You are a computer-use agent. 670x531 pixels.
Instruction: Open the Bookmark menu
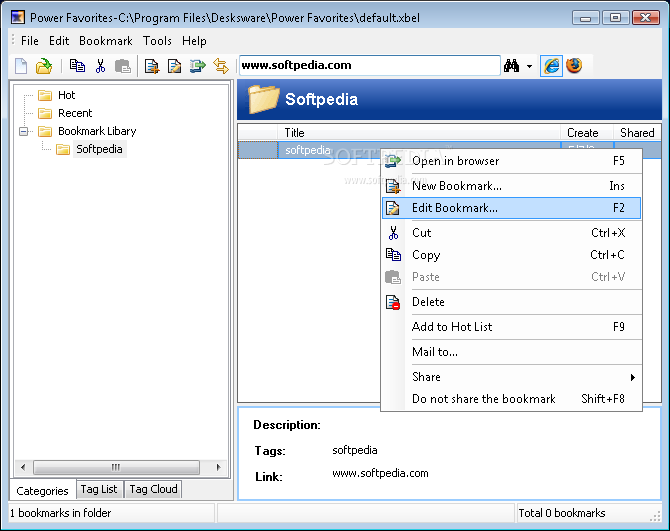click(x=106, y=41)
